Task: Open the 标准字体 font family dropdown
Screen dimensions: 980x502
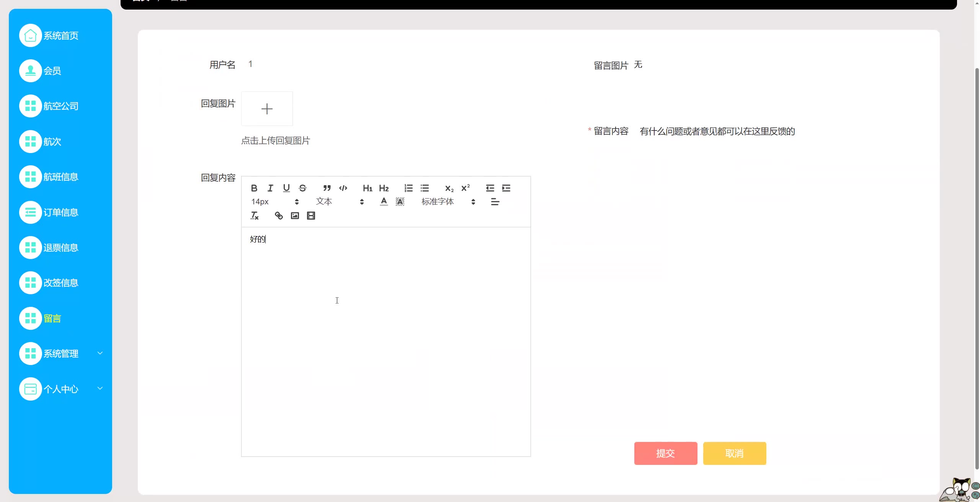Action: coord(448,202)
